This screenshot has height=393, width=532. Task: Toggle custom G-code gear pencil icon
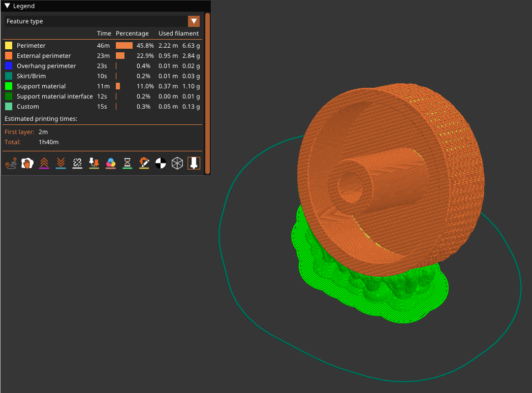pyautogui.click(x=144, y=163)
